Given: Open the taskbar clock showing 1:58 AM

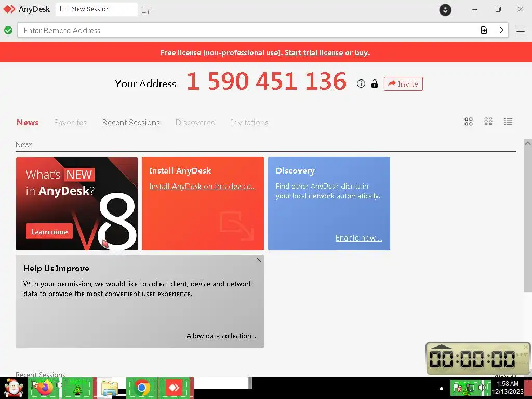Looking at the screenshot, I should (x=508, y=388).
